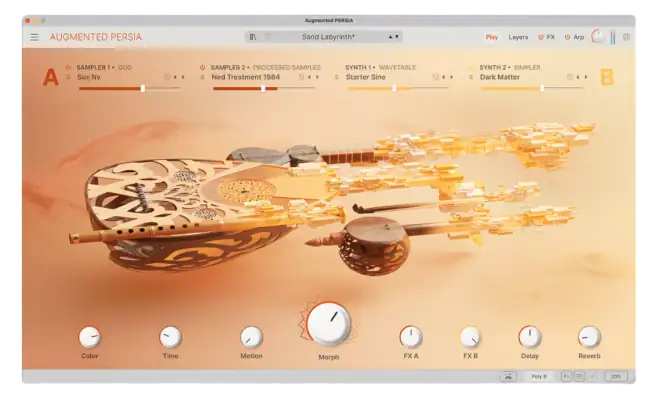660x408 pixels.
Task: Solo the Starter Sine layer
Action: pos(337,77)
